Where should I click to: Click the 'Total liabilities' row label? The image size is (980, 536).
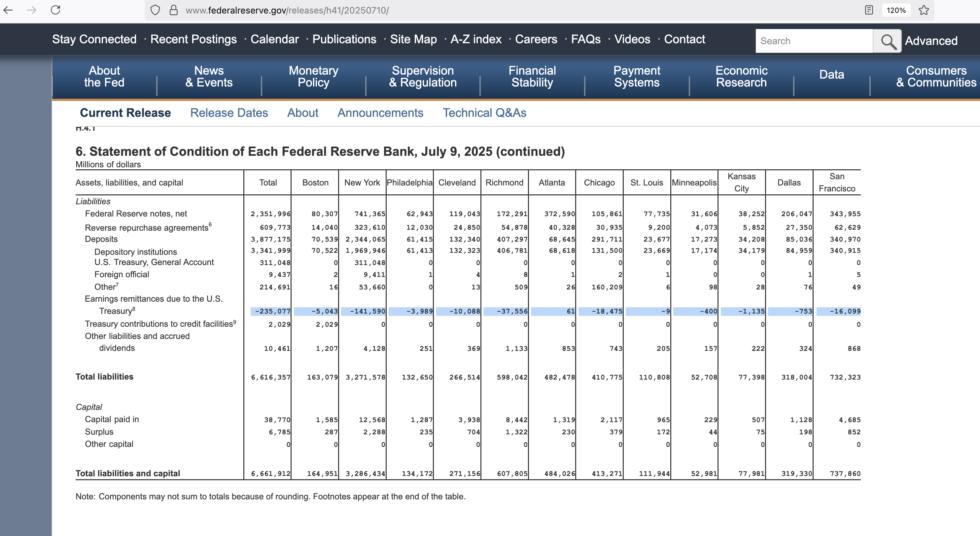104,377
